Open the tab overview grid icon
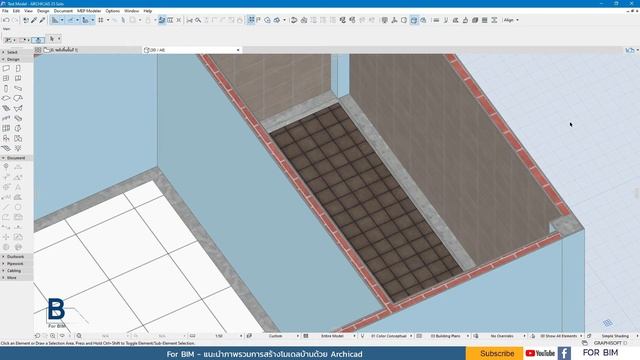Image resolution: width=640 pixels, height=360 pixels. pos(38,50)
